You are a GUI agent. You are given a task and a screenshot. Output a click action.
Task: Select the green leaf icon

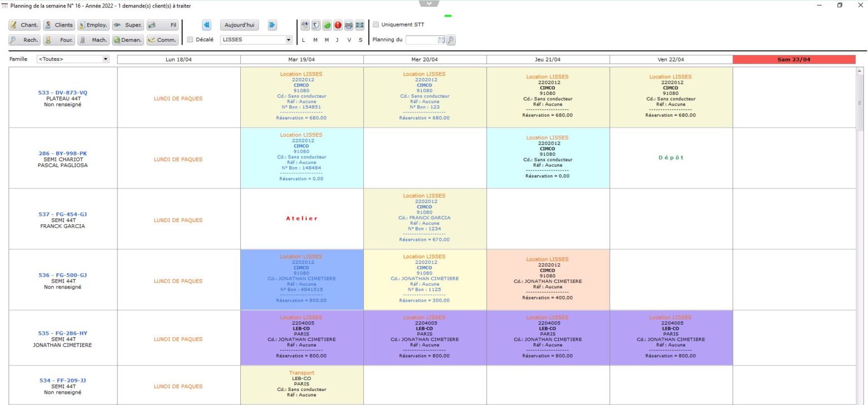tap(327, 25)
